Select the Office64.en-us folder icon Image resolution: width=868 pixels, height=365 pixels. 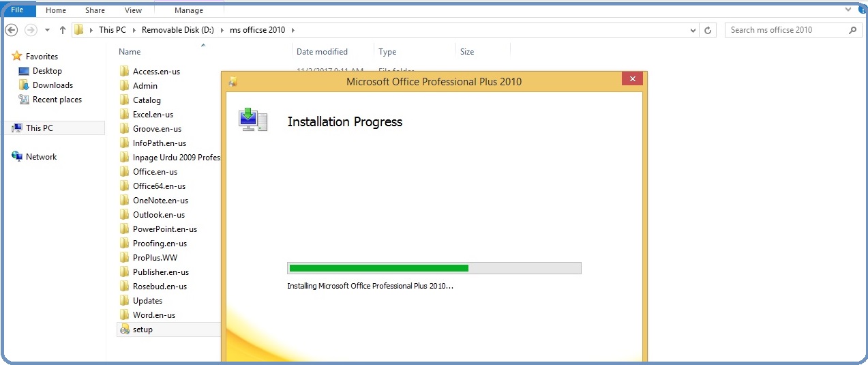pos(124,186)
